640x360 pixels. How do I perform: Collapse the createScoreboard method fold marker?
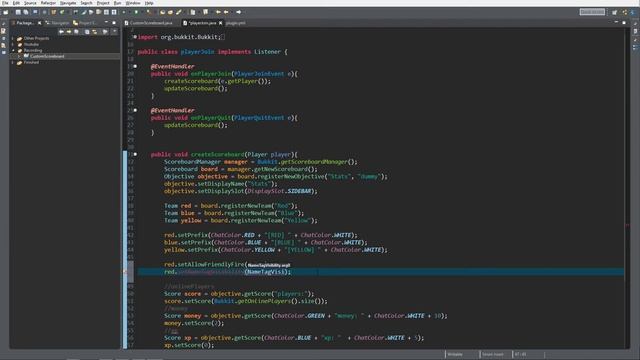pyautogui.click(x=135, y=154)
